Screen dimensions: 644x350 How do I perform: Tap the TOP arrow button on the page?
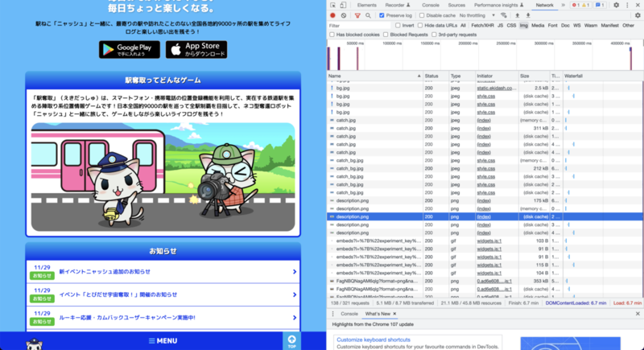[291, 341]
